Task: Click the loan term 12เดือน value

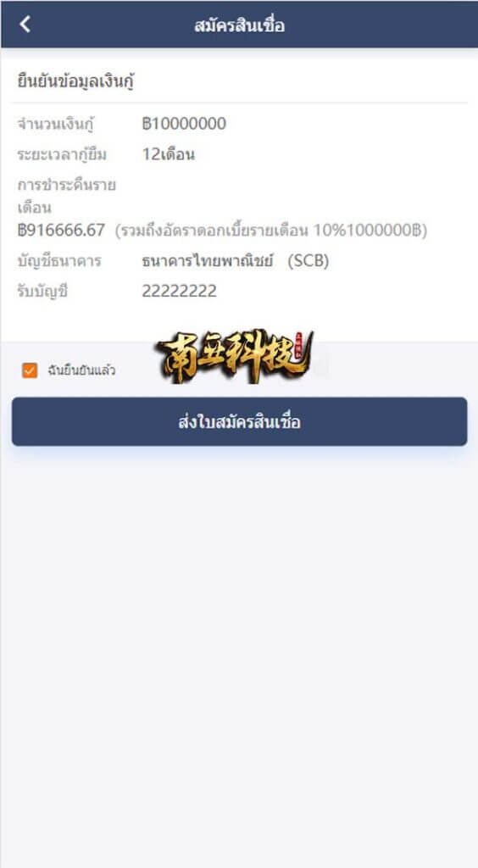Action: coord(168,154)
